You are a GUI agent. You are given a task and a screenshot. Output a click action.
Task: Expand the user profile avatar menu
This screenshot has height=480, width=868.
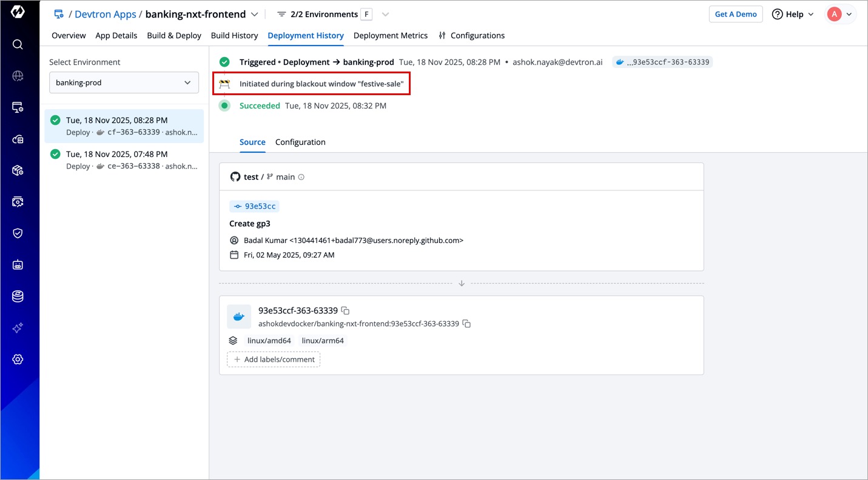coord(841,14)
